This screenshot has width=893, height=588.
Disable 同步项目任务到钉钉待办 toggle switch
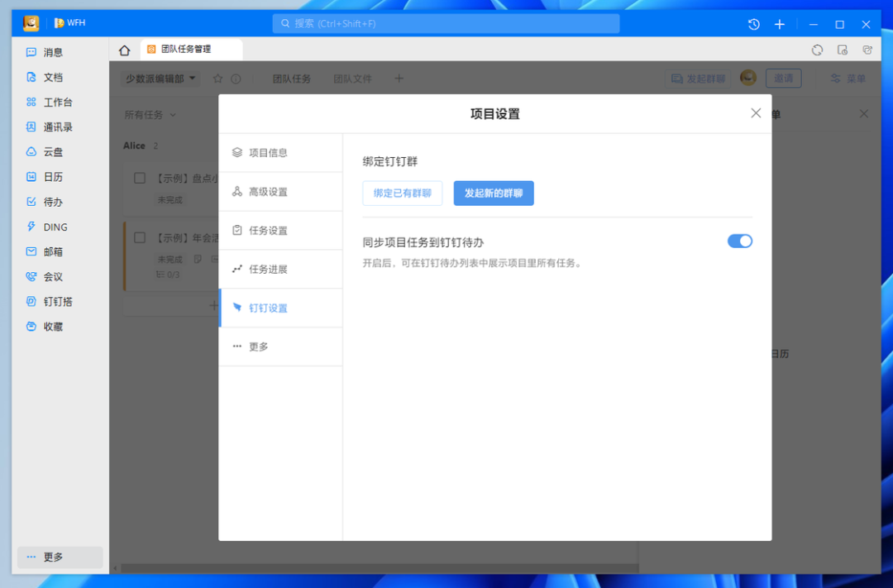click(739, 241)
